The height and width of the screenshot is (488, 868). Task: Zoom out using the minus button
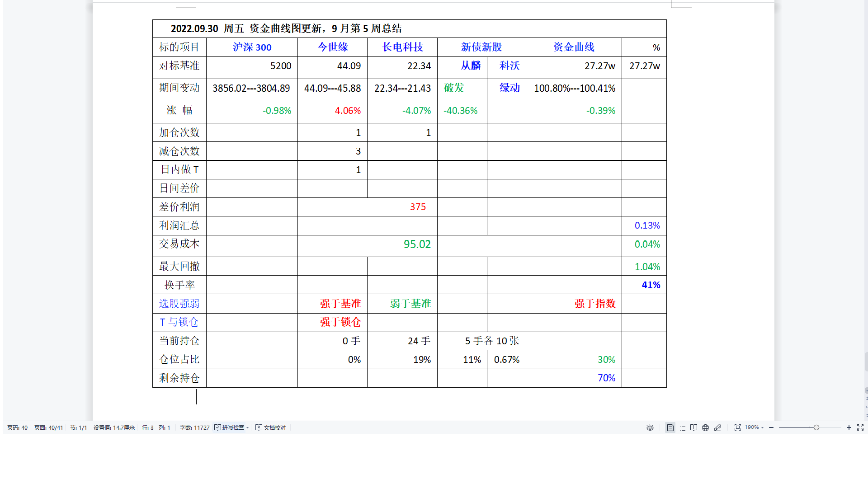(x=771, y=427)
